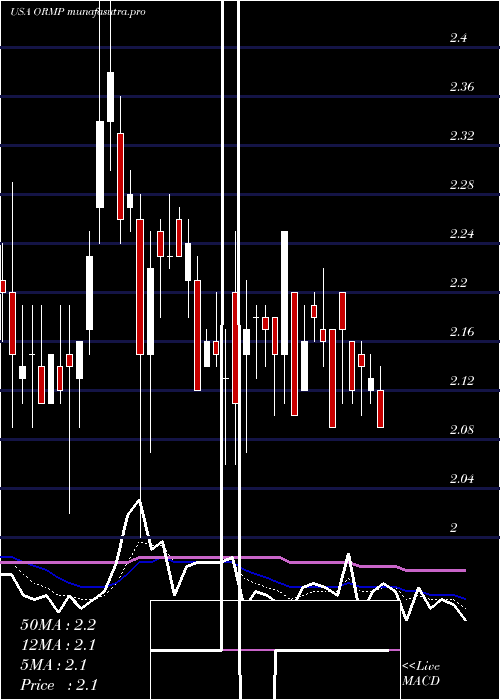Image resolution: width=500 pixels, height=700 pixels.
Task: Click the '50MA : 2.2' readout
Action: [x=58, y=625]
